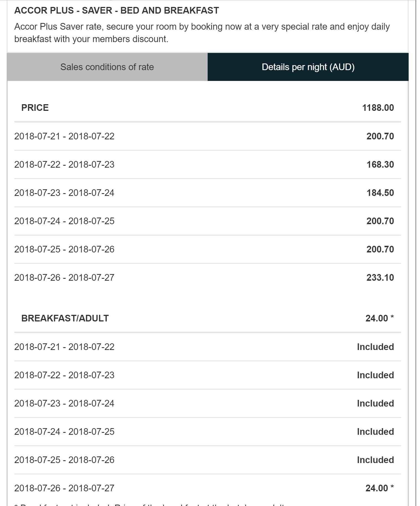Click the Accor Plus Saver rate description text
This screenshot has height=506, width=420.
point(202,33)
